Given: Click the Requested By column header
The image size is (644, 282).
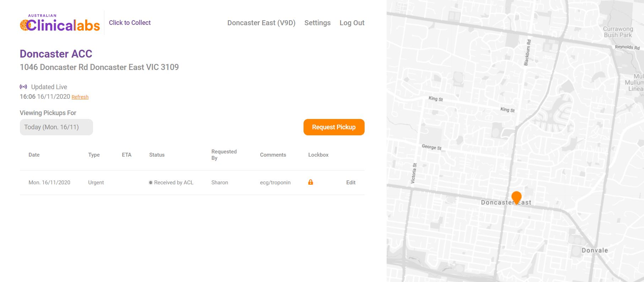Looking at the screenshot, I should [x=224, y=155].
